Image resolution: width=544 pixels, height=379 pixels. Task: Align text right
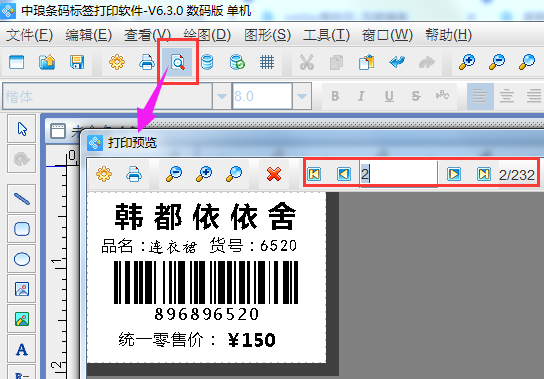point(534,96)
